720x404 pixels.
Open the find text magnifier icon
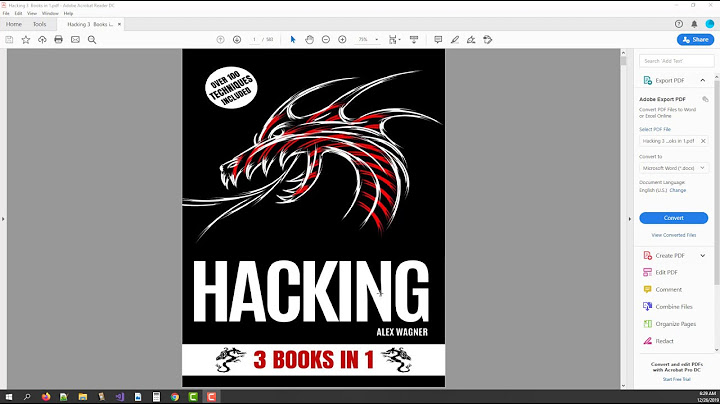click(x=92, y=40)
